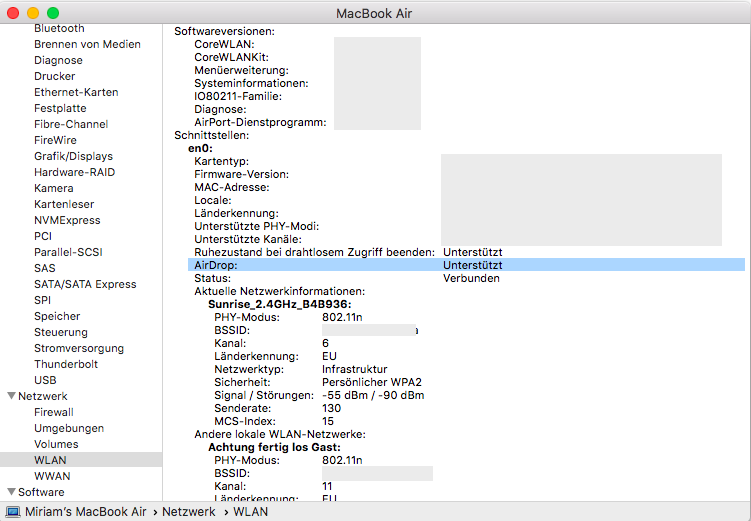Select Speicher in the sidebar

point(57,316)
